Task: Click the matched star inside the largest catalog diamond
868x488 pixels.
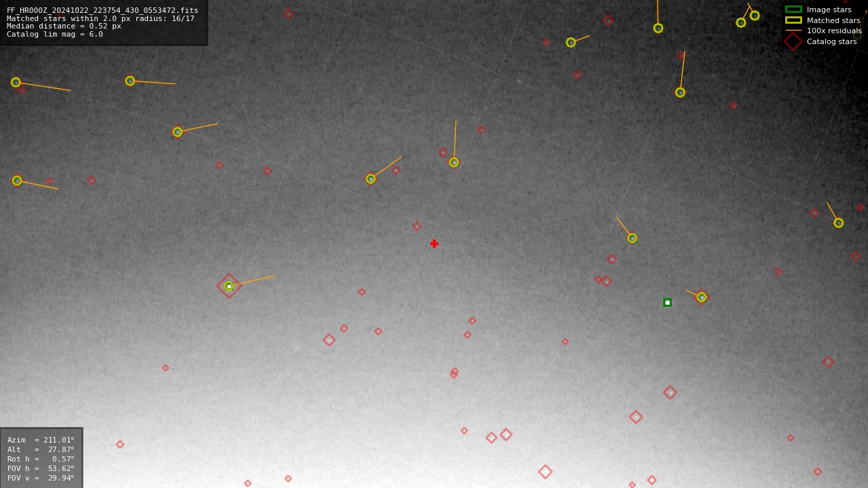Action: pyautogui.click(x=229, y=286)
